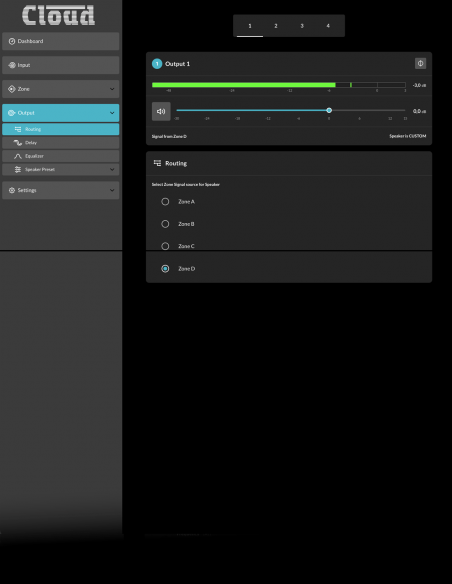Click the Cloud logo
This screenshot has height=584, width=452.
point(58,15)
